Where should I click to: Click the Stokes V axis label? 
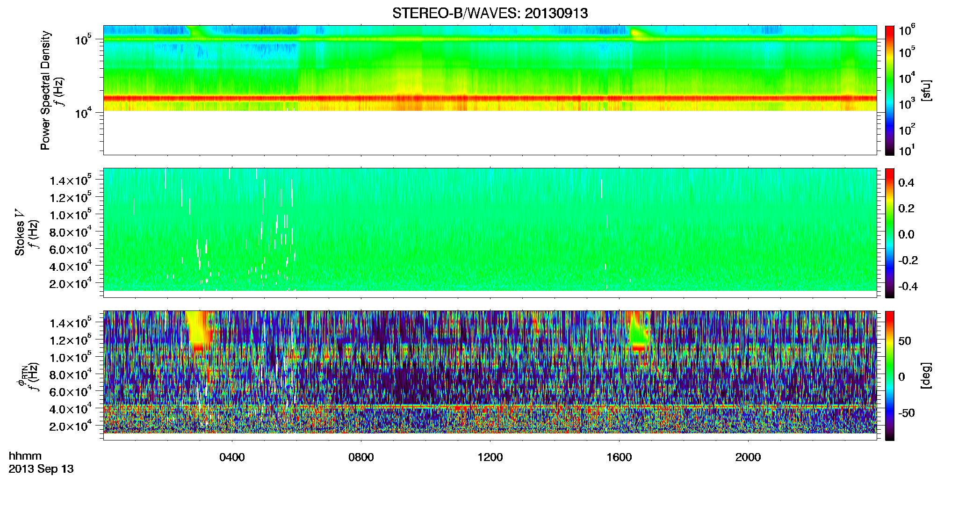(20, 232)
